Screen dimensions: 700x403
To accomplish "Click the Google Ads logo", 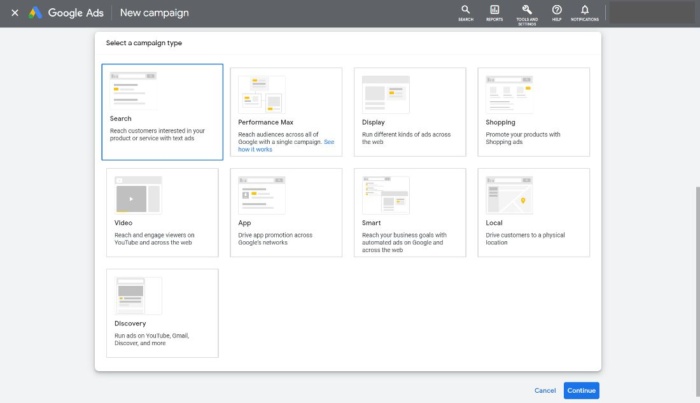I will pyautogui.click(x=66, y=13).
